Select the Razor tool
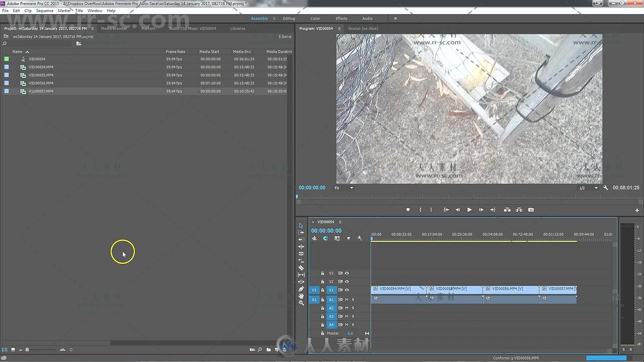This screenshot has width=644, height=362. click(x=301, y=267)
